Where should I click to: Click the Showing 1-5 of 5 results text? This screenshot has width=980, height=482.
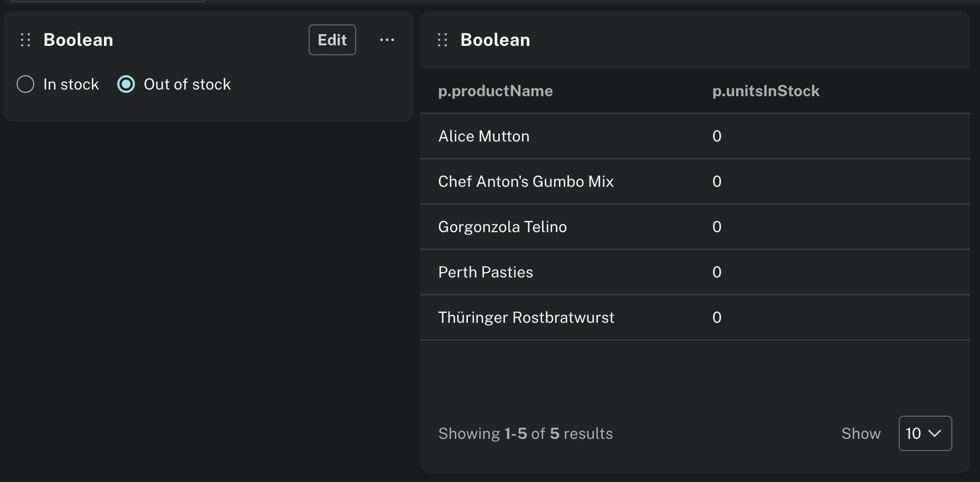coord(525,433)
